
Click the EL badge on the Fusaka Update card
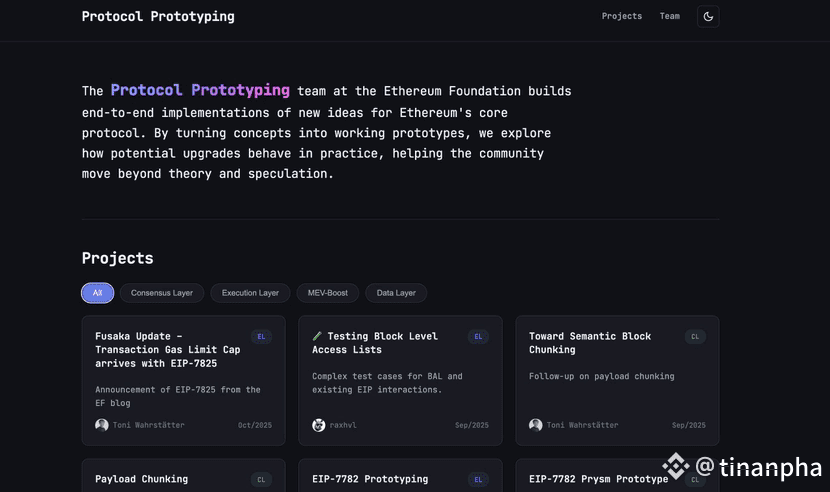click(x=261, y=337)
